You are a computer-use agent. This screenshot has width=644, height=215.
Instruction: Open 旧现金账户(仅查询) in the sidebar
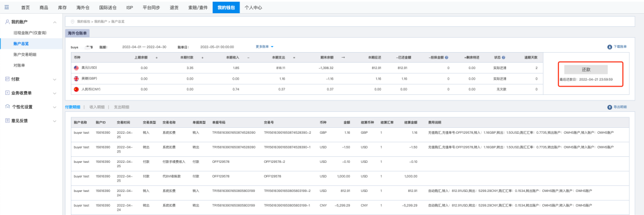point(30,32)
